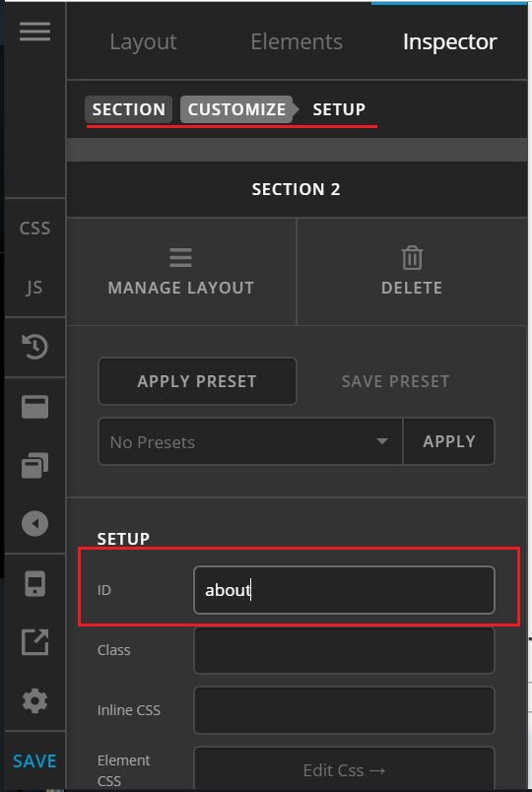Open the settings gear icon
The image size is (532, 792).
34,701
